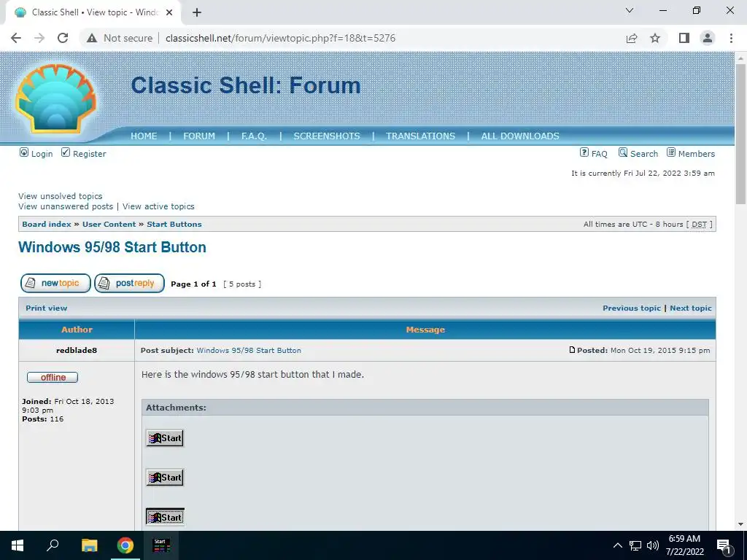Open the FORUM navigation item
The width and height of the screenshot is (747, 560).
click(x=199, y=136)
